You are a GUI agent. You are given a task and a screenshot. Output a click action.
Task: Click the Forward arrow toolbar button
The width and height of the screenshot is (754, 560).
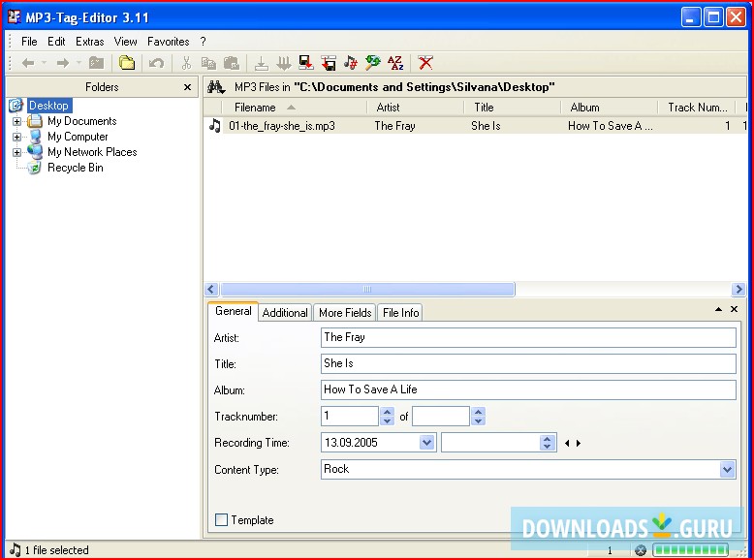(x=63, y=63)
